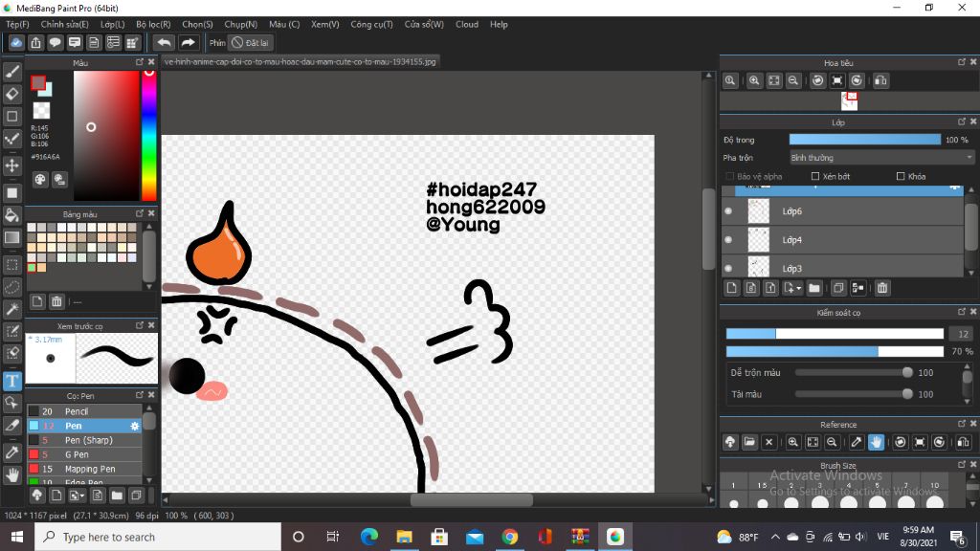
Task: Delete the selected layer with trash icon
Action: (x=881, y=288)
